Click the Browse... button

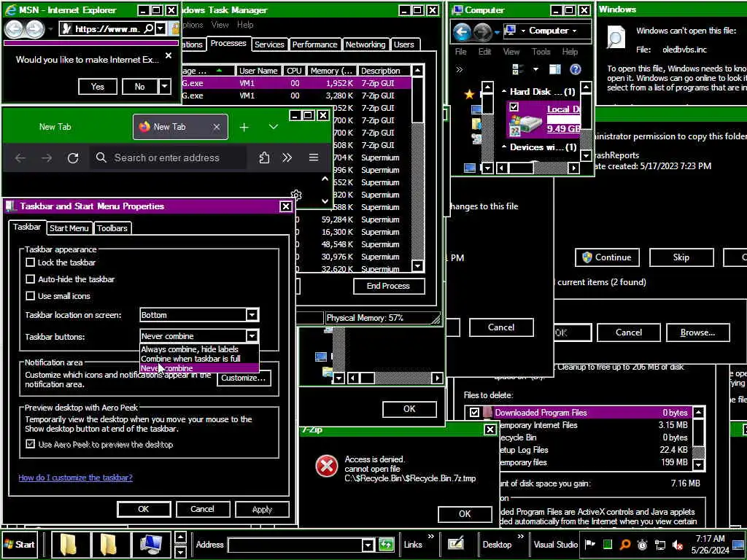(x=697, y=332)
